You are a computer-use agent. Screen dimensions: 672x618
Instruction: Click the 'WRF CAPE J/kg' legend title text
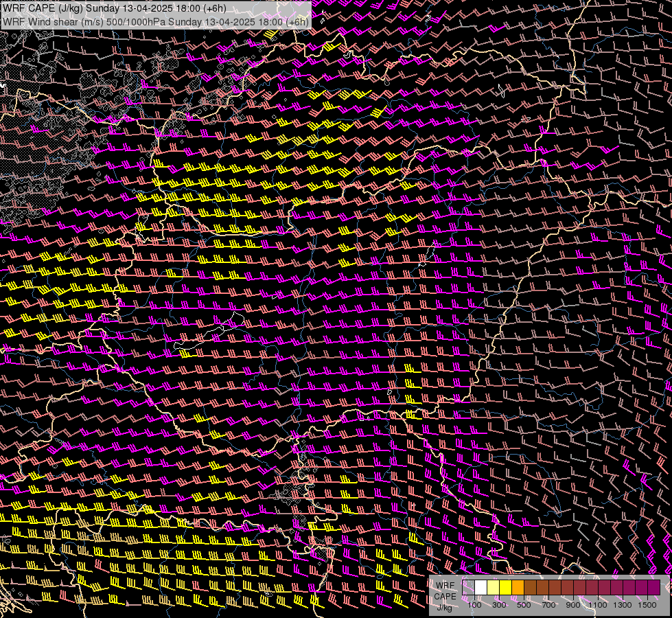445,597
